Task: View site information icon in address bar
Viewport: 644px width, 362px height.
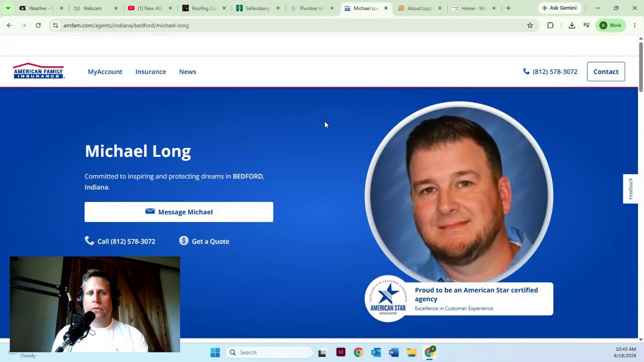Action: [55, 25]
